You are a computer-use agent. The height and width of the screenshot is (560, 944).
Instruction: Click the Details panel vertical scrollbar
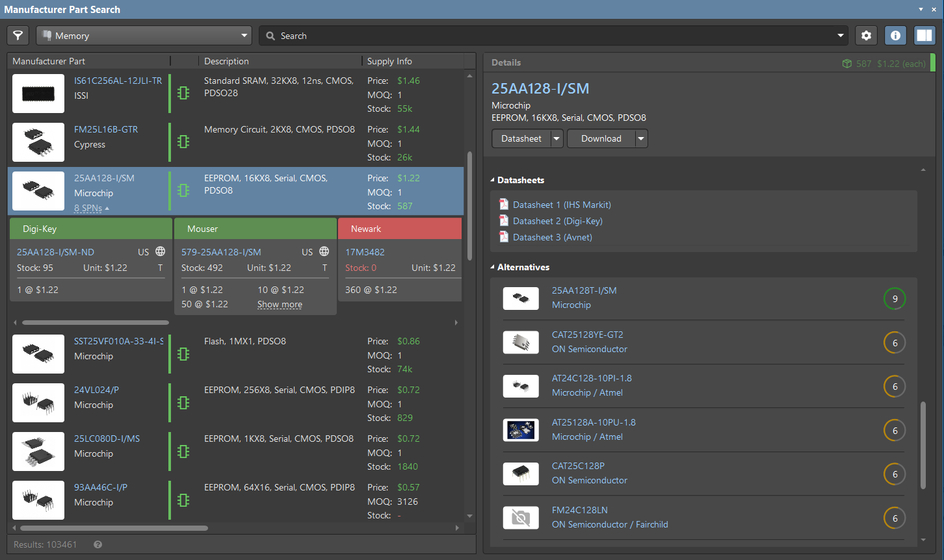(x=923, y=446)
